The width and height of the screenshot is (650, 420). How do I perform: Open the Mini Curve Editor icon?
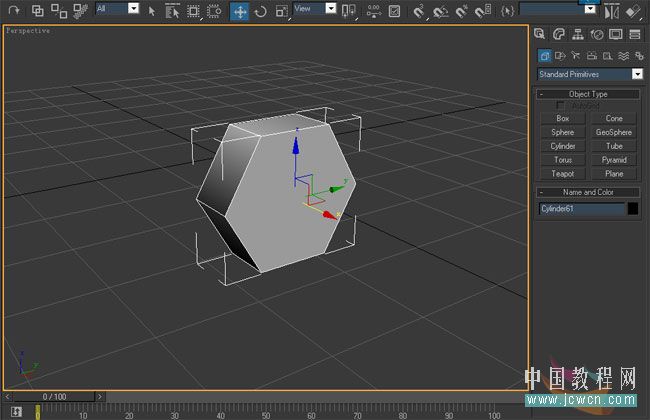pyautogui.click(x=16, y=411)
